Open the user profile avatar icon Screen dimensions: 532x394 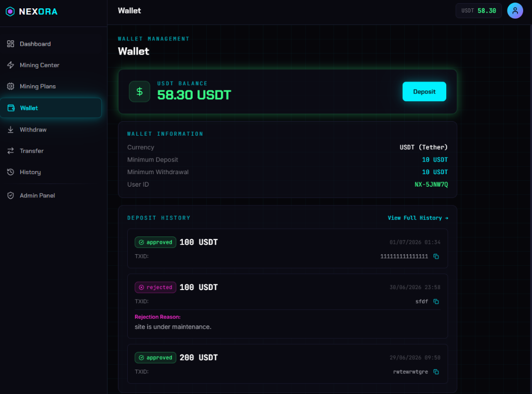(515, 10)
